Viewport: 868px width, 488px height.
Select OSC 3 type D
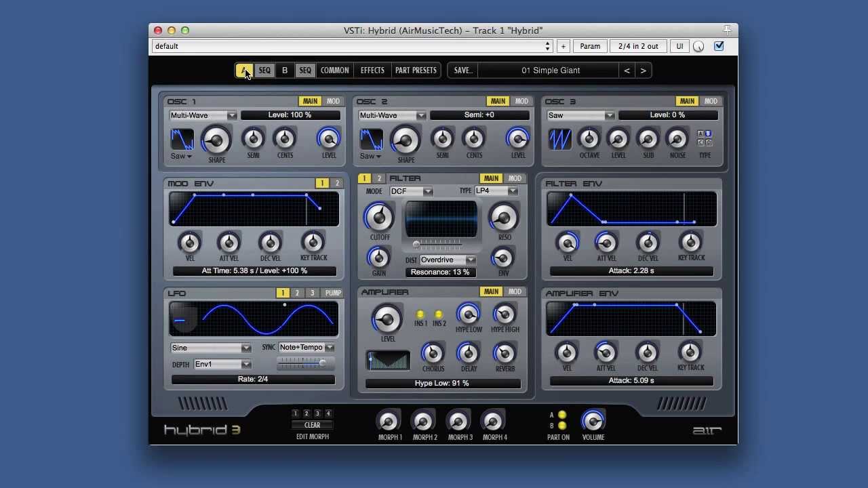[x=709, y=142]
